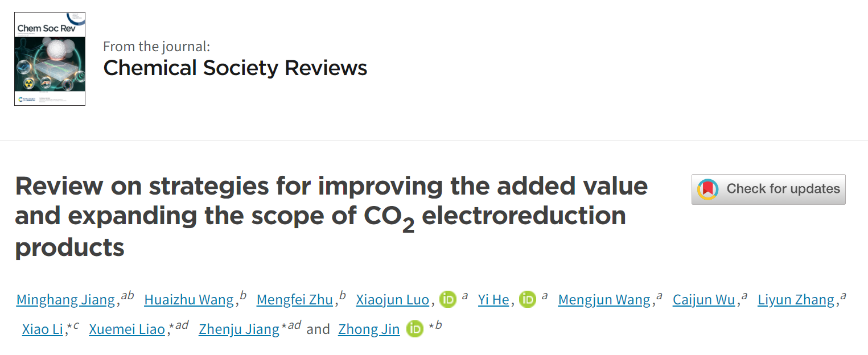
Task: Click the article title heading
Action: pos(331,217)
